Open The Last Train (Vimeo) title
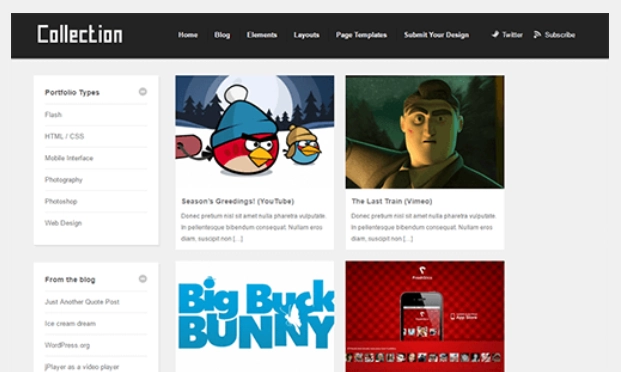 [392, 201]
